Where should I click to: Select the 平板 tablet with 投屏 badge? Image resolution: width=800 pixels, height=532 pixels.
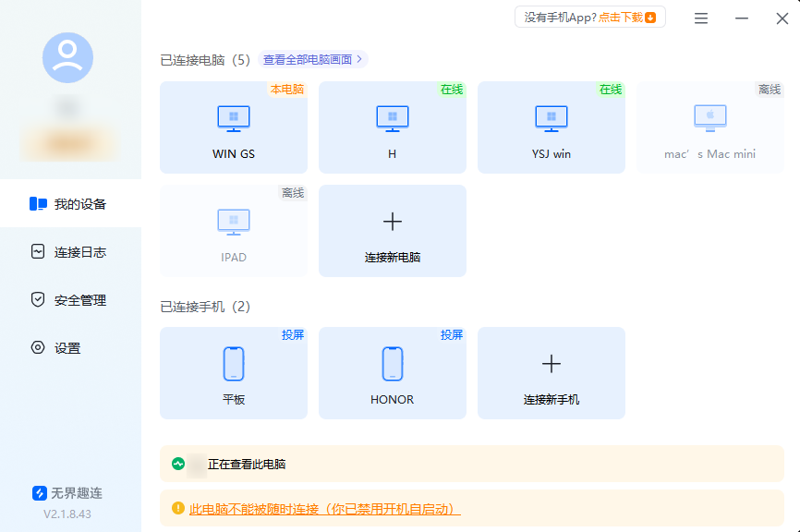[x=233, y=373]
